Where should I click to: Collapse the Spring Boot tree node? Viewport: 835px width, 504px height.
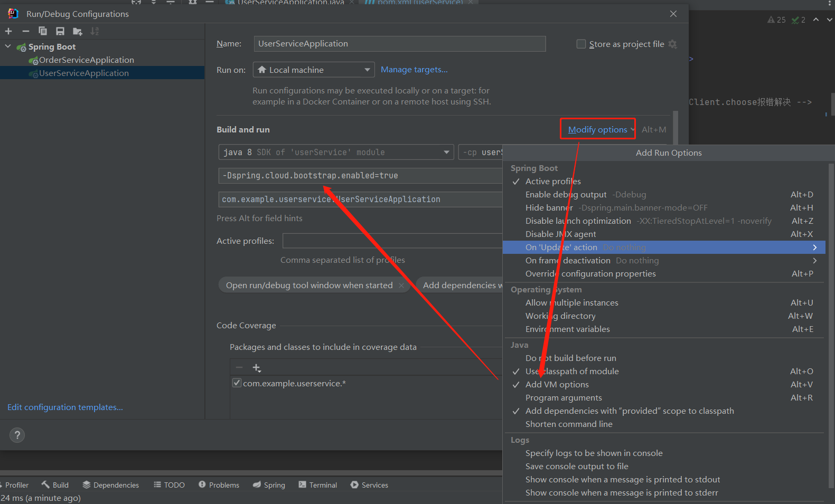(8, 46)
